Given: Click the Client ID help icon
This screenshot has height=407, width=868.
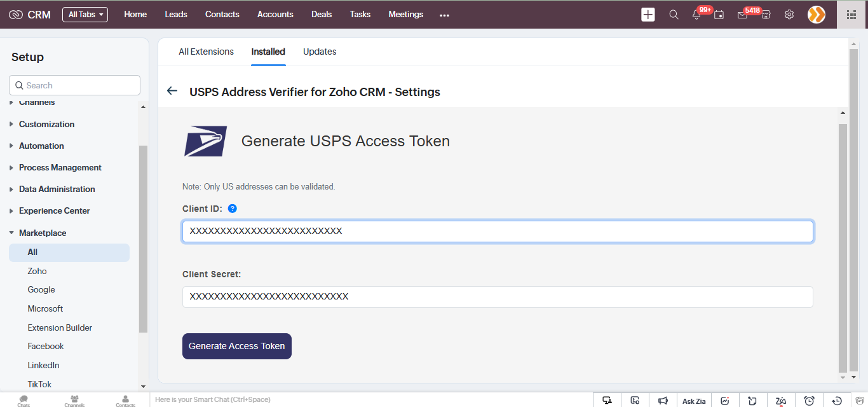Looking at the screenshot, I should (x=233, y=209).
